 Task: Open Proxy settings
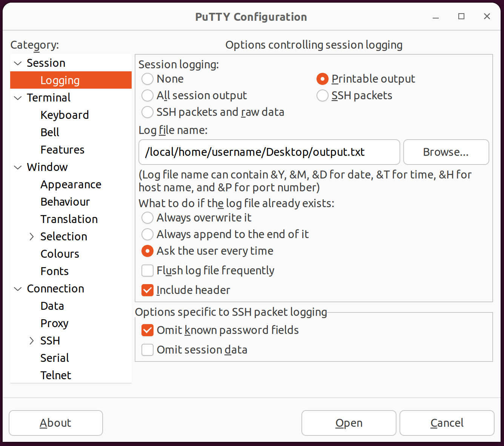[55, 323]
